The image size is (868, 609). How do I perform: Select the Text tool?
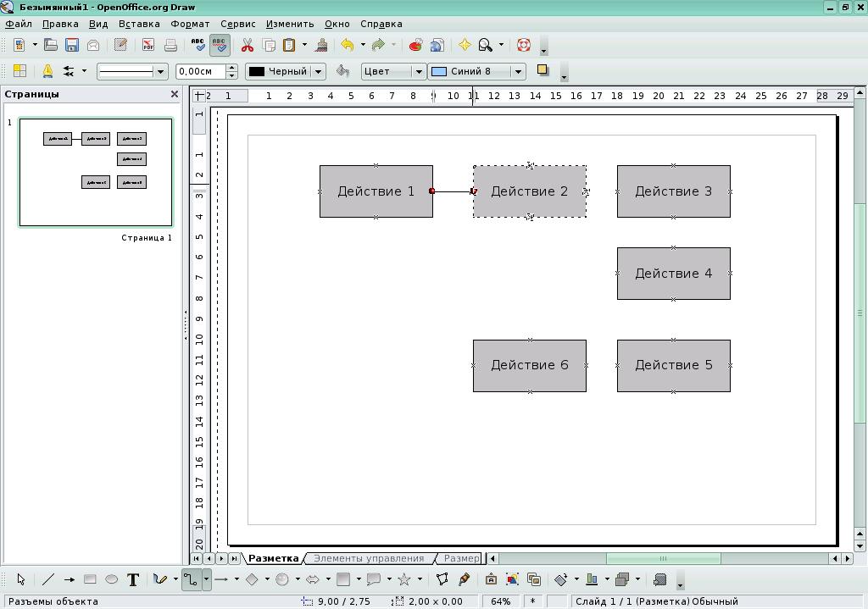tap(133, 579)
